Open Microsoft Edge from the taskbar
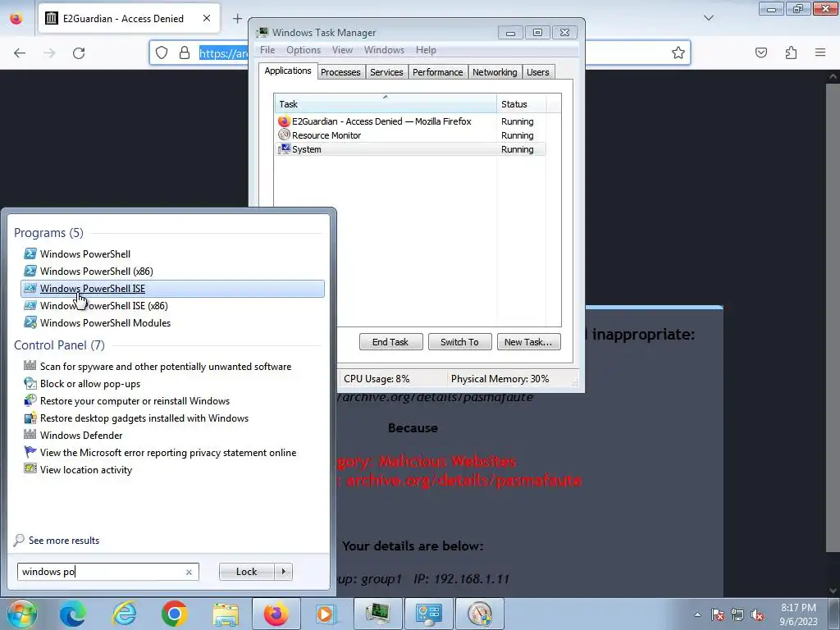The width and height of the screenshot is (840, 630). (x=73, y=614)
